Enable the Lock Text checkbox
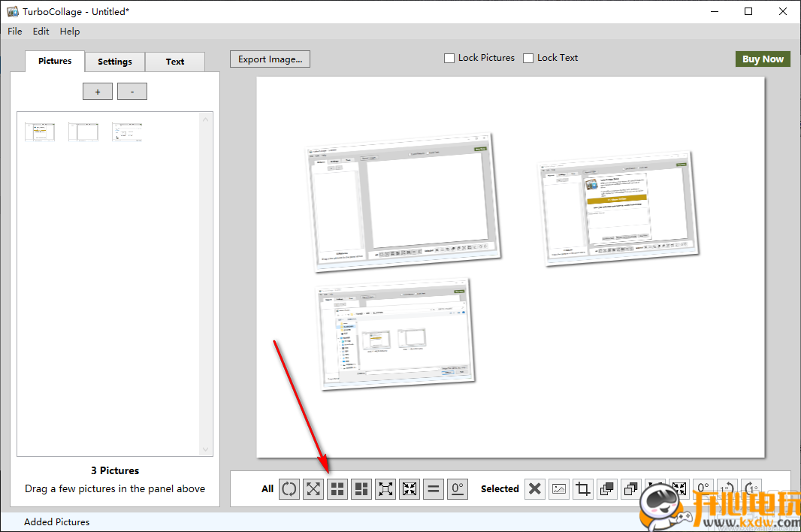Viewport: 801px width, 532px height. pyautogui.click(x=528, y=58)
